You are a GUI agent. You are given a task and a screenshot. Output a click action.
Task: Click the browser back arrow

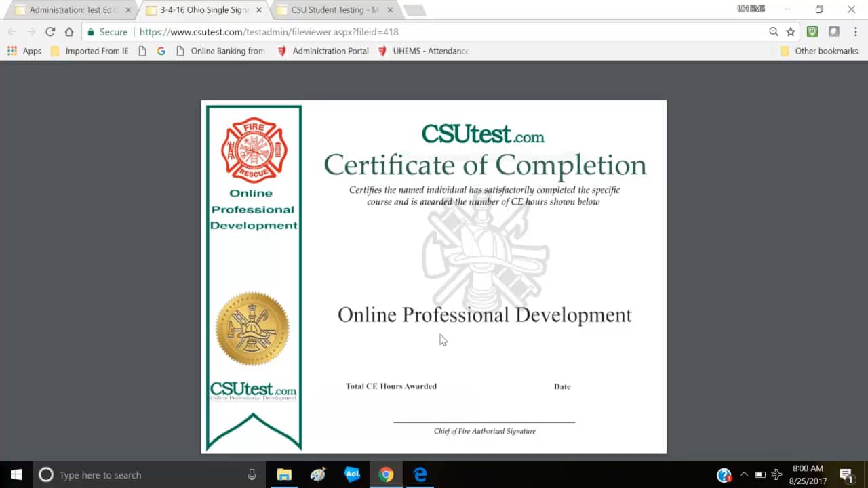(12, 32)
